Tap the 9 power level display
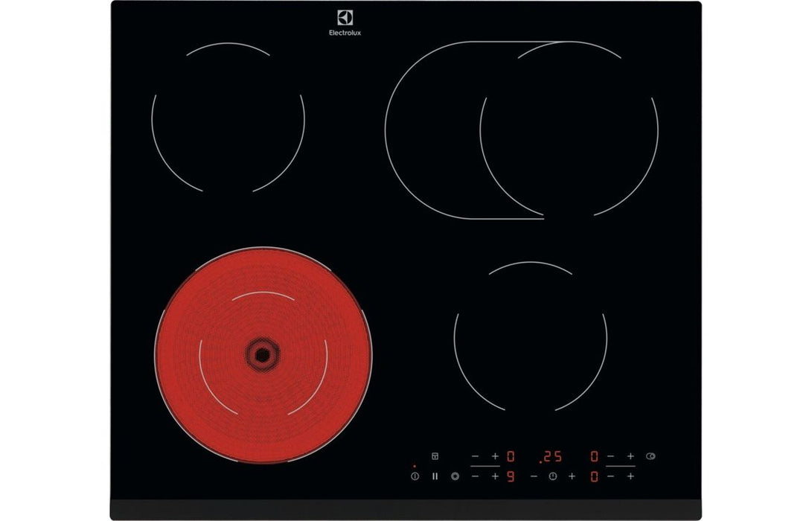The height and width of the screenshot is (521, 812). [x=510, y=476]
